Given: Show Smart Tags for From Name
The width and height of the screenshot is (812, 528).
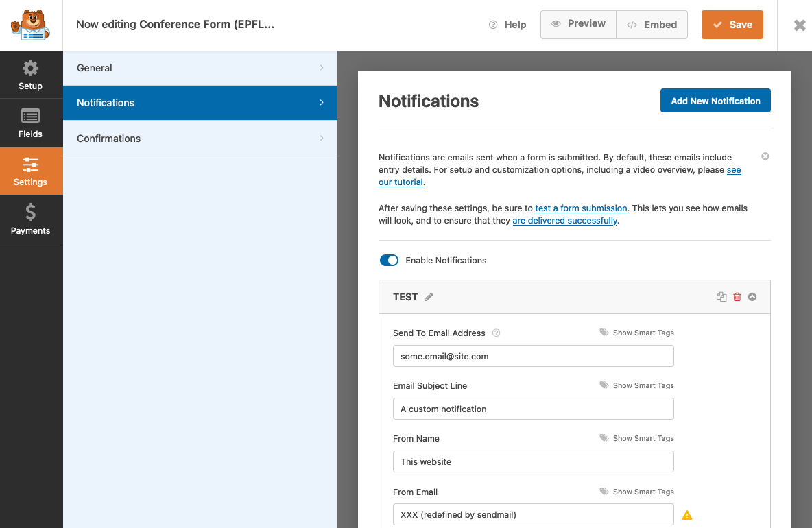Looking at the screenshot, I should coord(636,438).
